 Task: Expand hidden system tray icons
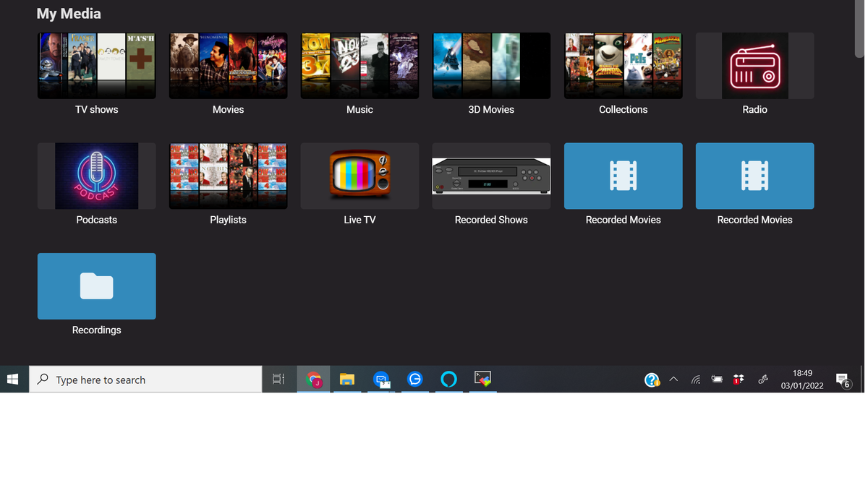coord(673,380)
